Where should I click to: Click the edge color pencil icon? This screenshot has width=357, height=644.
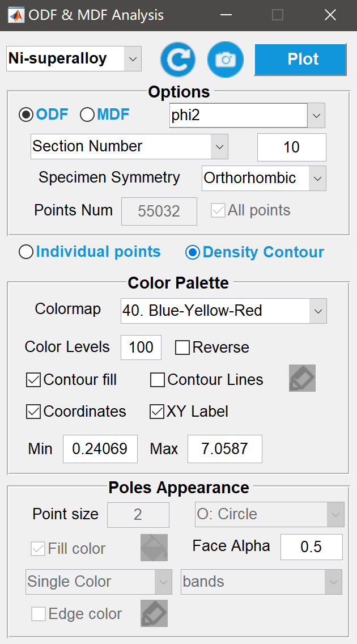[154, 613]
